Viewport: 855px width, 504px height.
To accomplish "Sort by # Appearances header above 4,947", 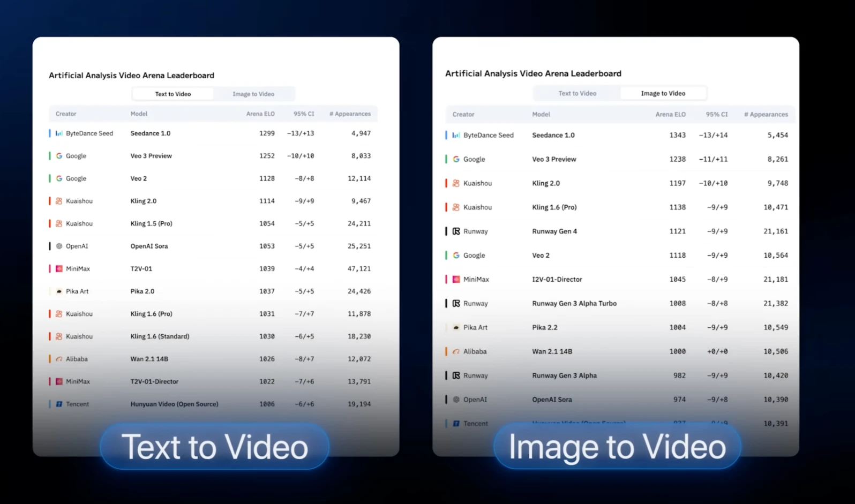I will [x=350, y=114].
